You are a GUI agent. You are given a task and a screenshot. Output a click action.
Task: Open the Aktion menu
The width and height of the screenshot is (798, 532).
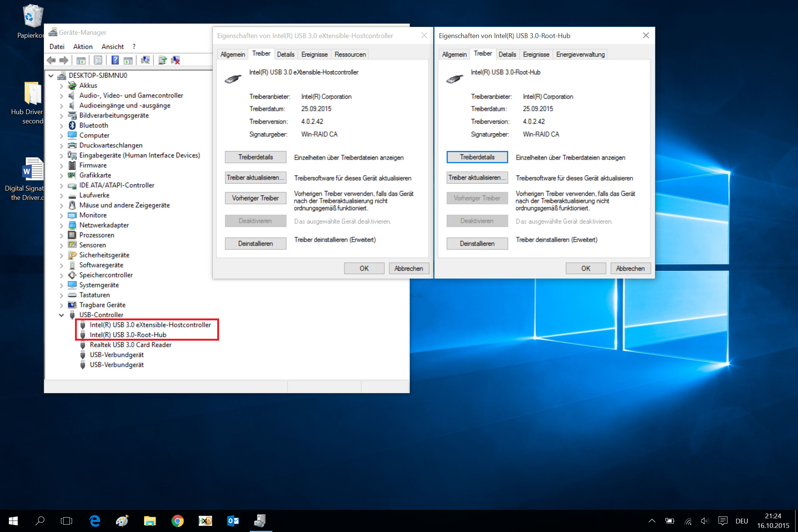coord(83,47)
